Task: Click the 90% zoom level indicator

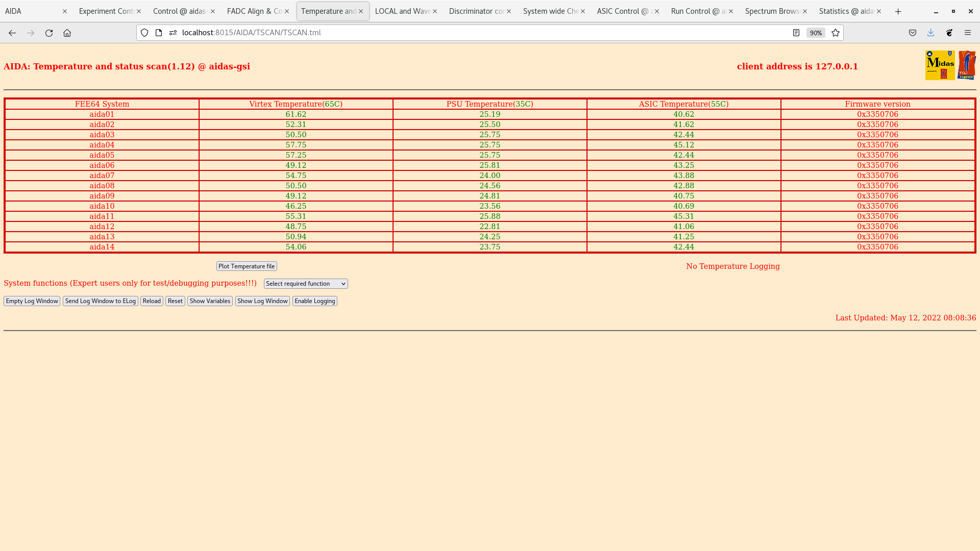Action: (x=816, y=33)
